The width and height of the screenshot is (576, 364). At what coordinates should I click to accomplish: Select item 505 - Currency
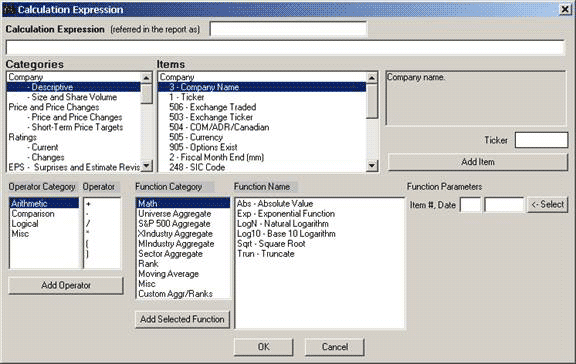(262, 137)
